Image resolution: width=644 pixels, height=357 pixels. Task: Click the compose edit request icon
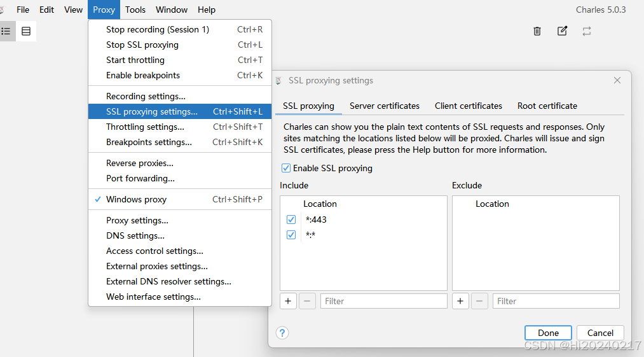562,31
